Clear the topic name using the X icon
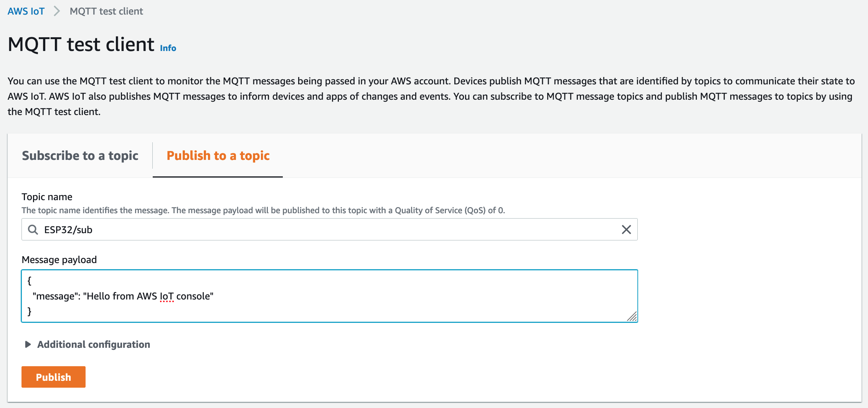868x408 pixels. 627,229
